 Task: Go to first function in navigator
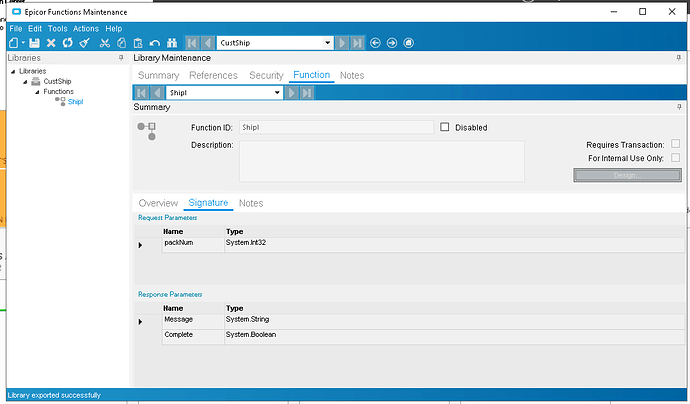coord(142,92)
